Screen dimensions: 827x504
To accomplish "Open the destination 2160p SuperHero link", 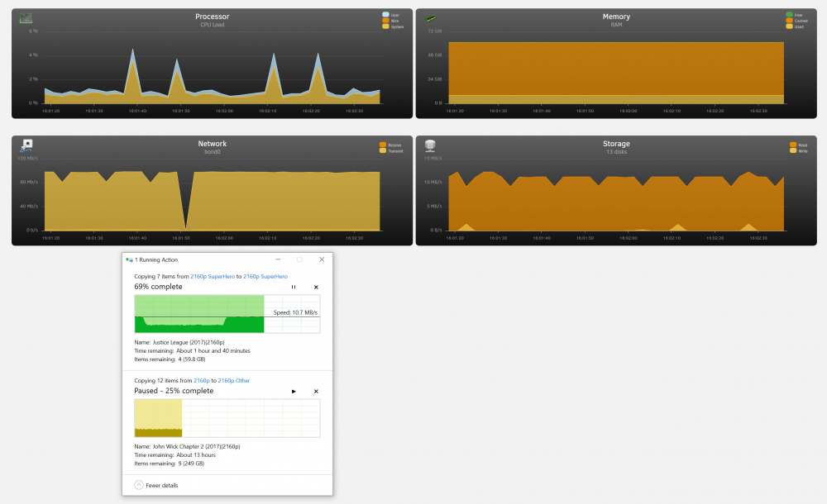I will (x=265, y=276).
